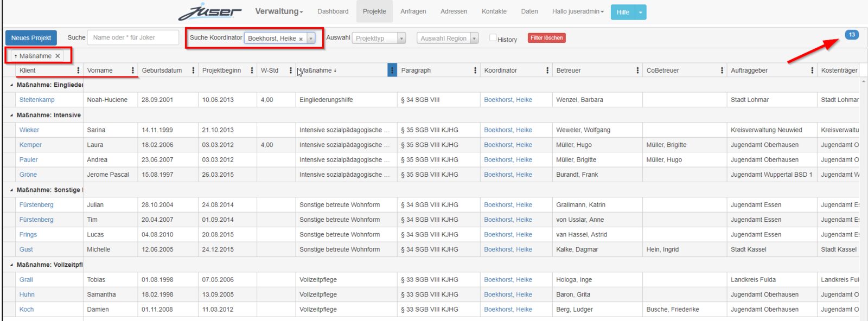Collapse the Maßnahme: Eingliederungshilfe group

(11, 85)
